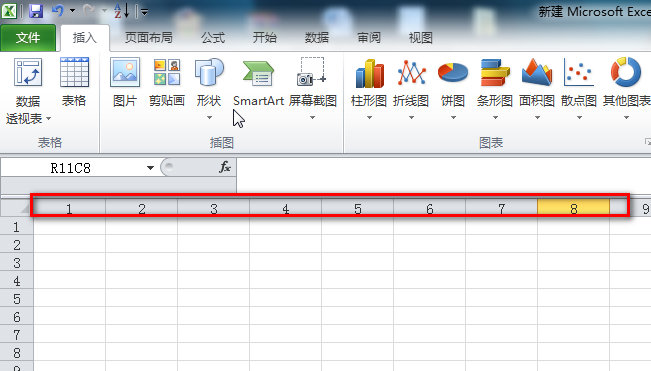Expand the 面积图 dropdown arrow
651x371 pixels.
(537, 118)
